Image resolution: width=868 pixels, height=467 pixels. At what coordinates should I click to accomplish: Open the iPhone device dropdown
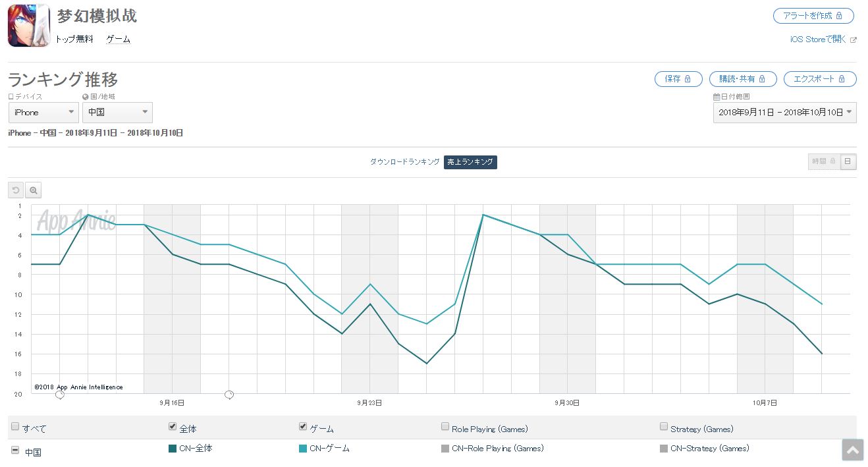43,113
